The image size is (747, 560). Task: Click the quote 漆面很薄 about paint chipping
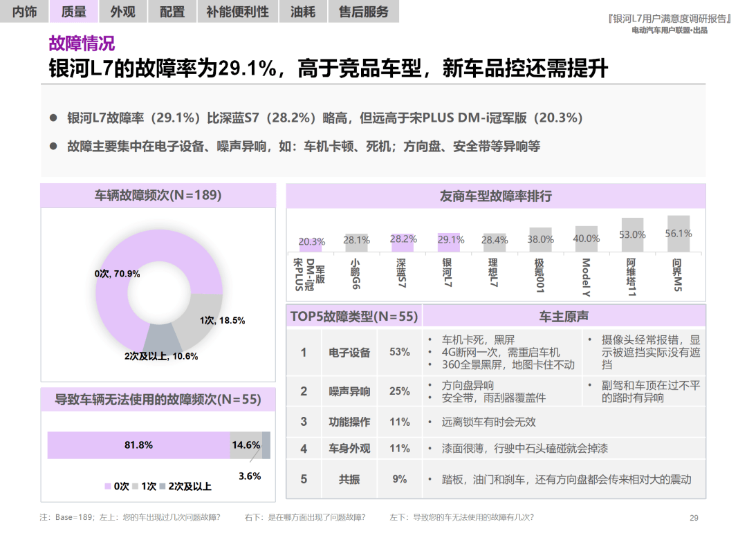524,449
